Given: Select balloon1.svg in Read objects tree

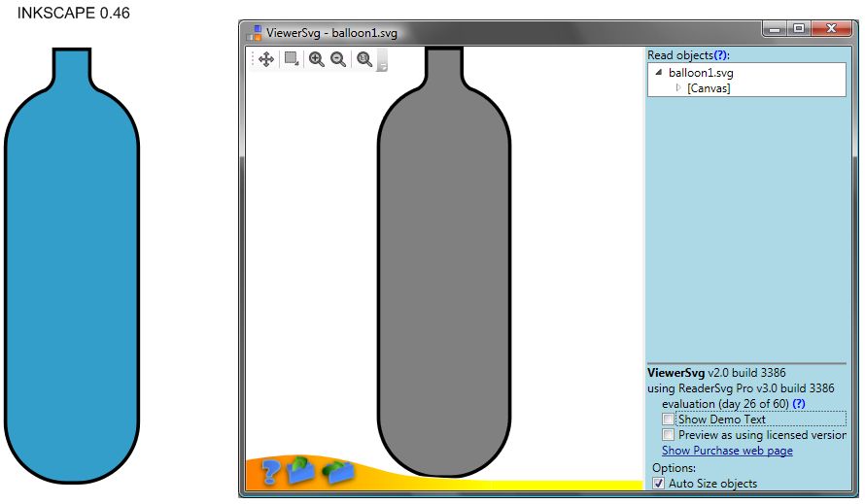Looking at the screenshot, I should click(x=701, y=73).
